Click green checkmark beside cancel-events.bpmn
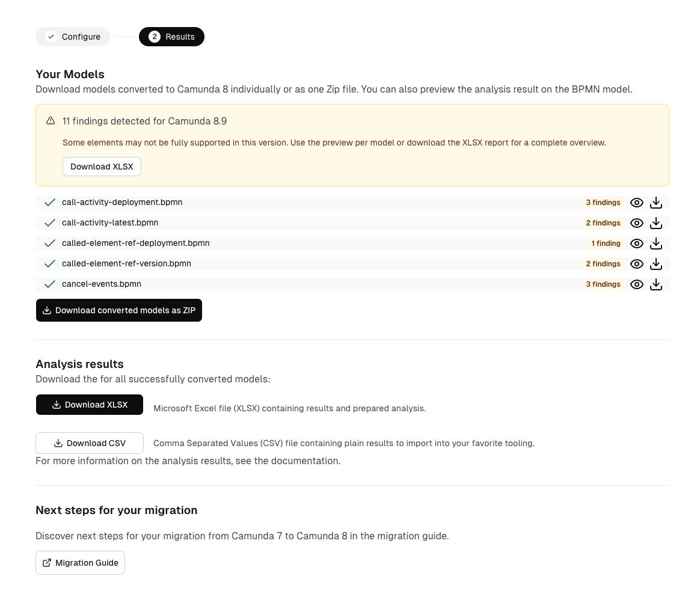This screenshot has width=700, height=591. (50, 284)
